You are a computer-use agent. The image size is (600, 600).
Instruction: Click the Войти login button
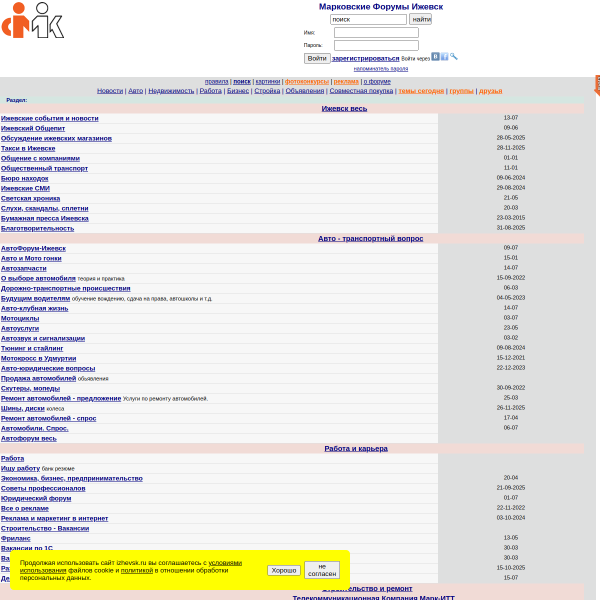click(x=317, y=58)
